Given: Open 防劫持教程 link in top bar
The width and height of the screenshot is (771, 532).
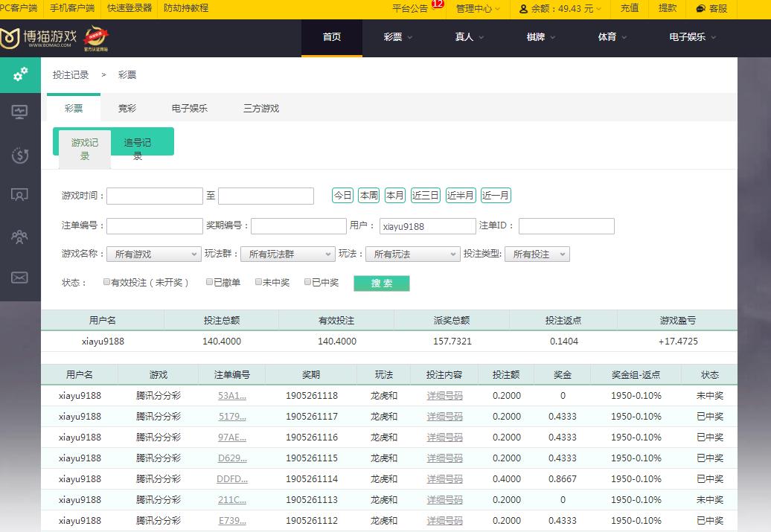Looking at the screenshot, I should [186, 8].
